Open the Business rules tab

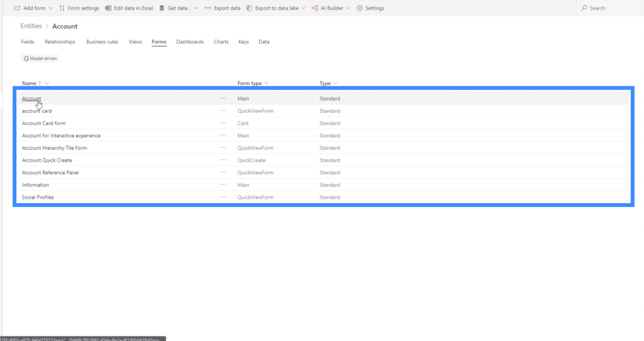tap(103, 42)
